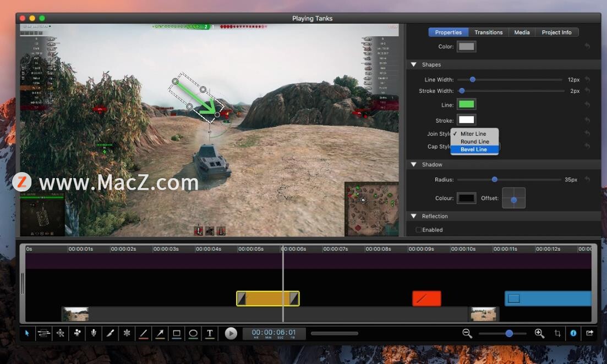Image resolution: width=607 pixels, height=364 pixels.
Task: Click the shadow Radius slider handle
Action: [494, 179]
